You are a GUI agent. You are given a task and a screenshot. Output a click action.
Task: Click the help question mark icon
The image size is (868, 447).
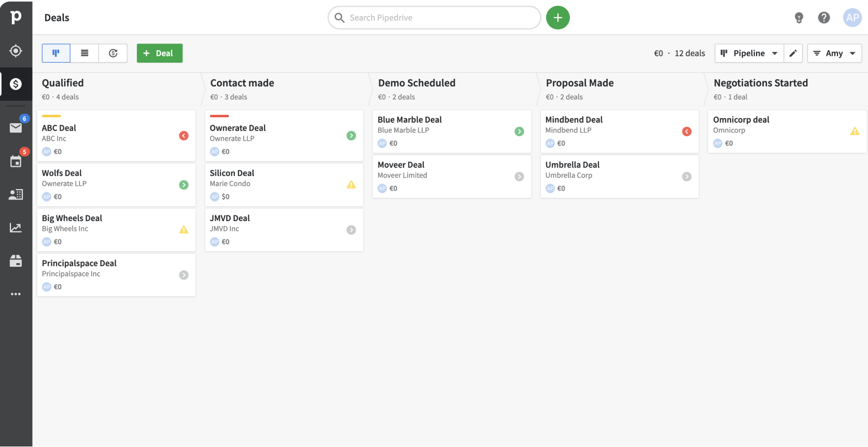coord(823,18)
